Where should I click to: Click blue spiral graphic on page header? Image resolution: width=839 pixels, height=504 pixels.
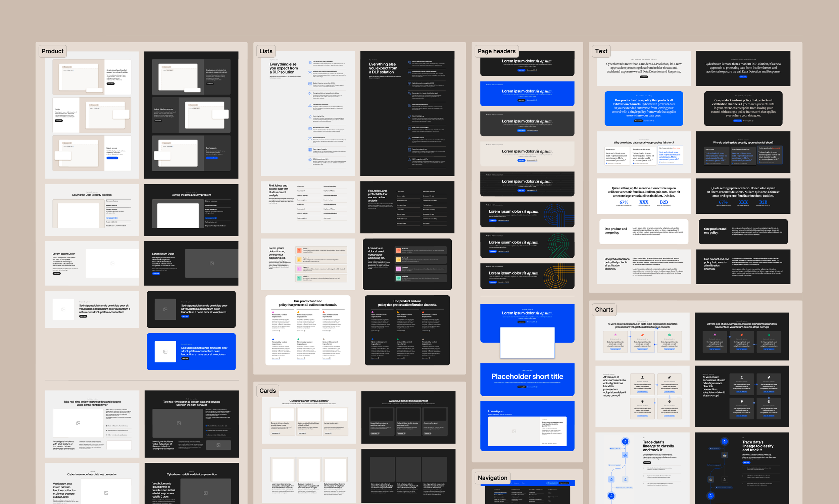554,215
